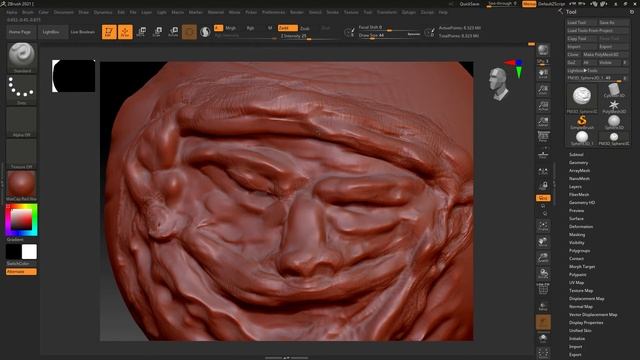Expand the Display Properties subpalette
The width and height of the screenshot is (640, 360).
point(586,322)
